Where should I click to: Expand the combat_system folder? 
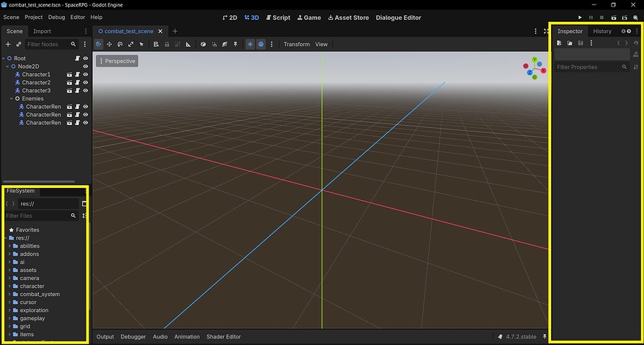click(x=10, y=294)
